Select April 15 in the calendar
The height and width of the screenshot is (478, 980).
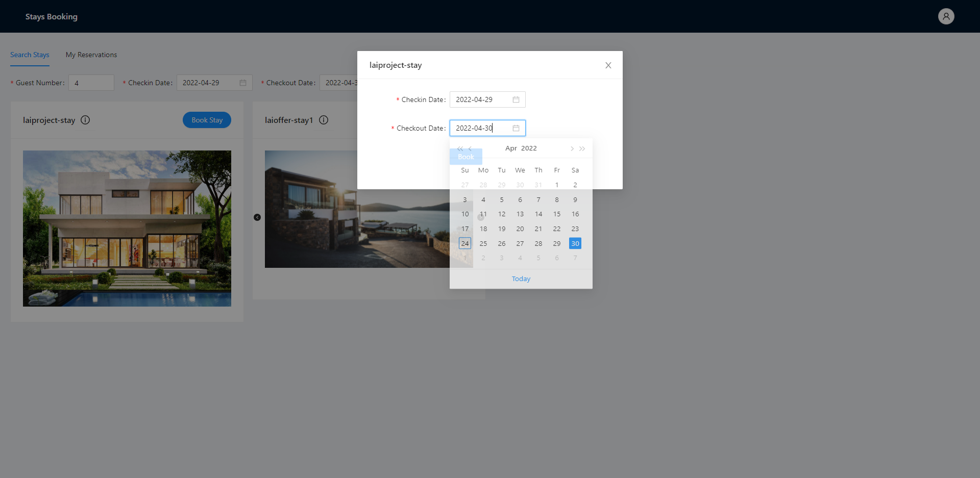556,214
